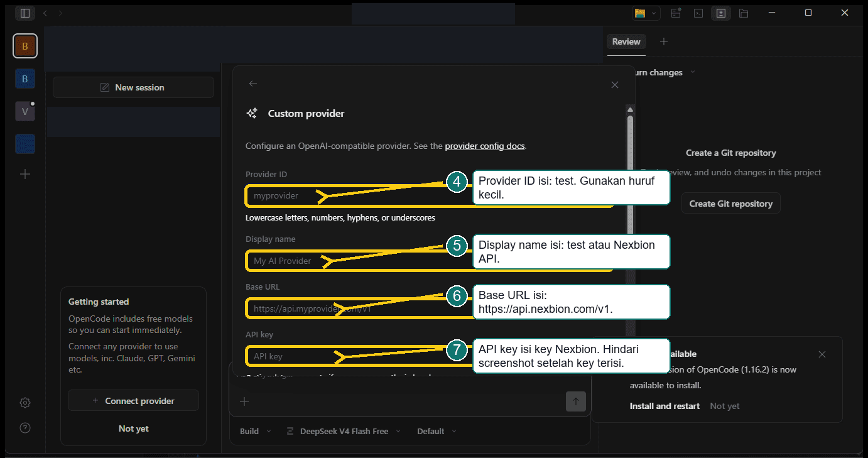Image resolution: width=868 pixels, height=458 pixels.
Task: Click the Connect provider button
Action: pos(133,401)
